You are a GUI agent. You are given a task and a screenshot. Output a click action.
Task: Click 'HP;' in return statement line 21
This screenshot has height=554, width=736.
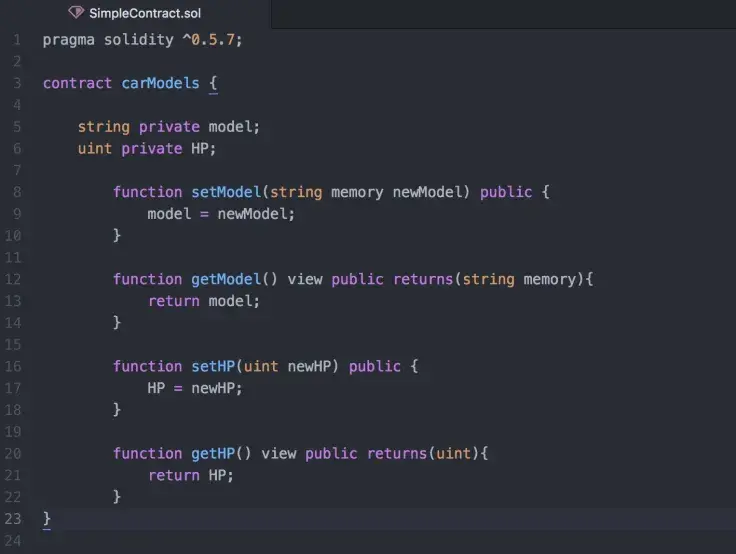[x=221, y=476]
